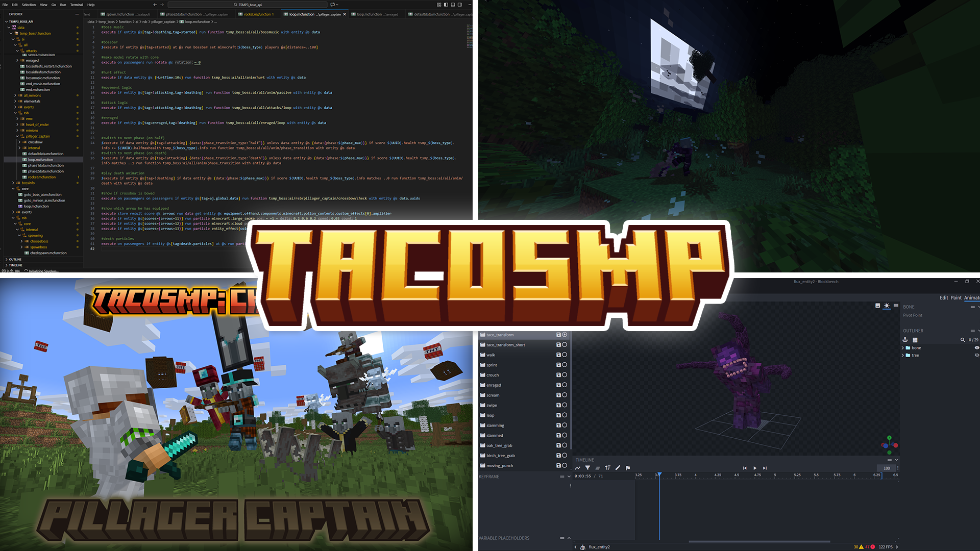Save the crouch animation
Image resolution: width=980 pixels, height=551 pixels.
[x=558, y=375]
